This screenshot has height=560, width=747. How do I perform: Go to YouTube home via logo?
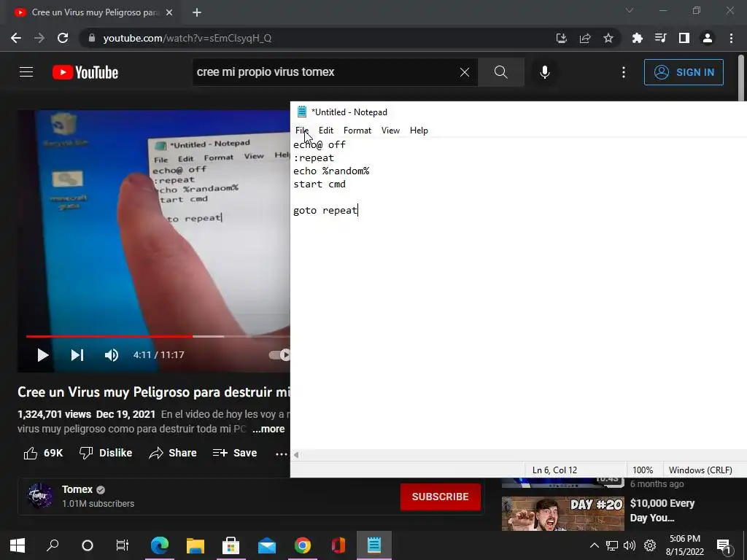(85, 72)
